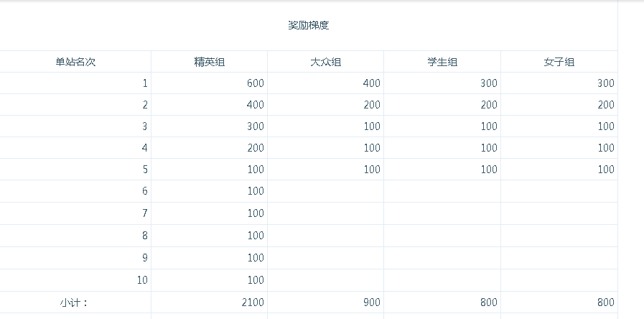Select the rank 10 cell under 单站名次
644x319 pixels.
click(75, 280)
